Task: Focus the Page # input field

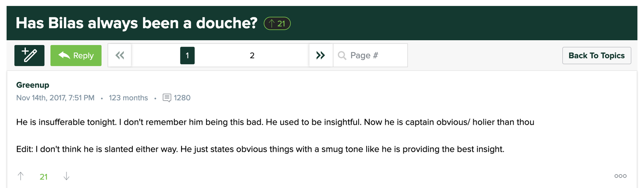Action: click(x=370, y=56)
